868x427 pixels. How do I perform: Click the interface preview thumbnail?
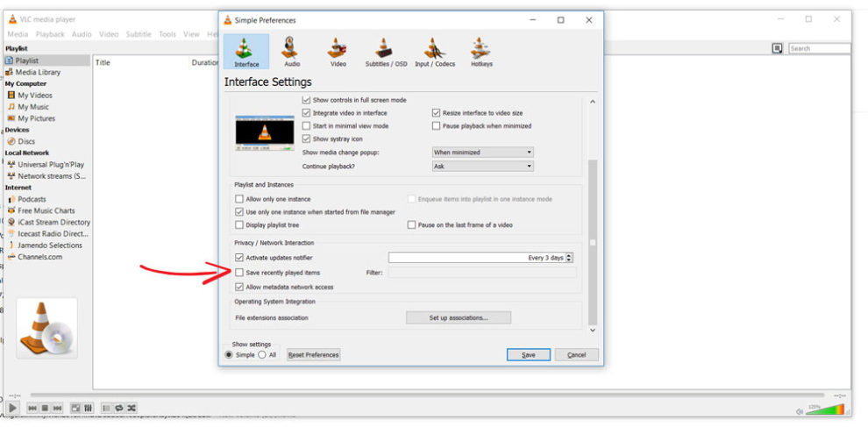coord(265,132)
